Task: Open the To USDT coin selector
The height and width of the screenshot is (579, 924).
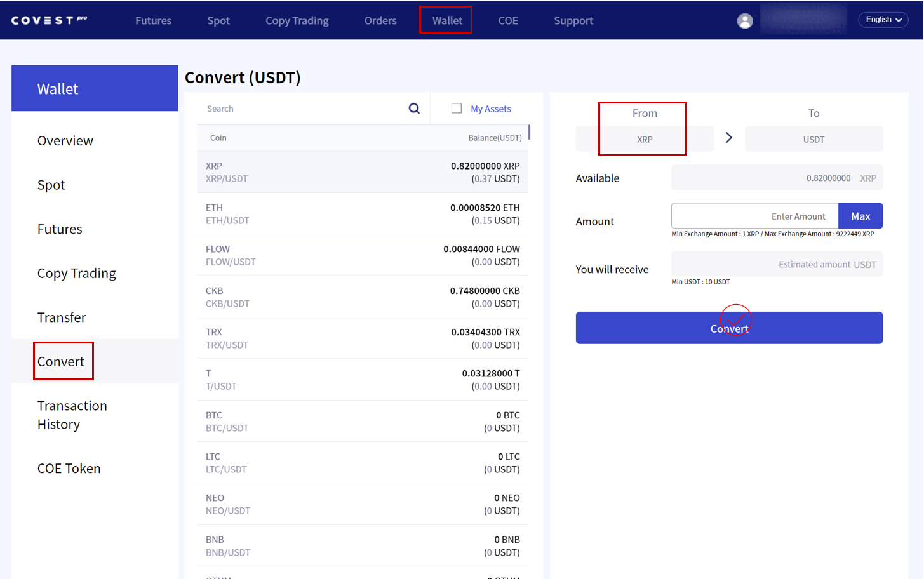Action: tap(813, 139)
